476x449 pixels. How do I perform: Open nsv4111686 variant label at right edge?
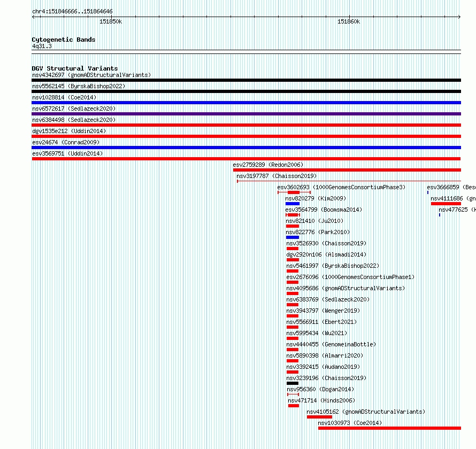click(x=453, y=198)
